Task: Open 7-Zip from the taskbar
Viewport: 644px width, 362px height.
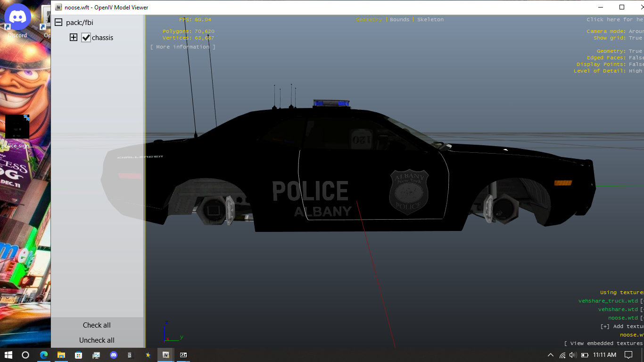Action: 183,355
